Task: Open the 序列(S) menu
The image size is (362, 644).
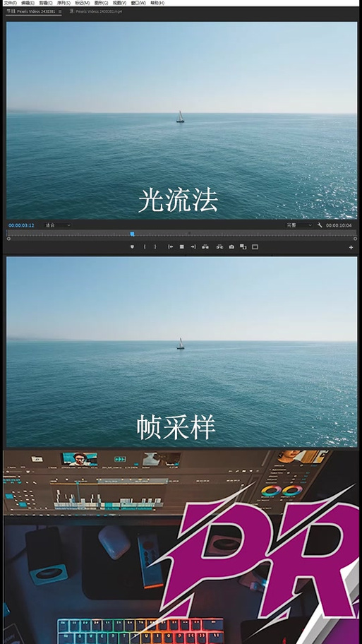Action: (x=64, y=3)
